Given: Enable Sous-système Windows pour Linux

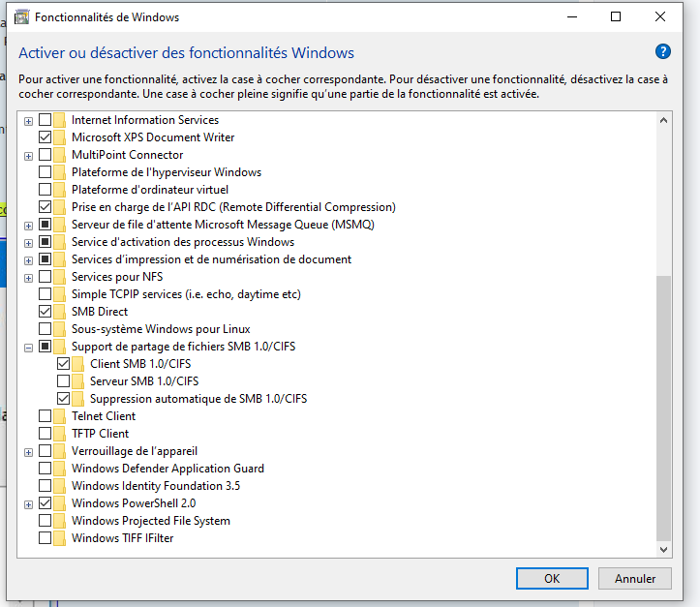Looking at the screenshot, I should coord(46,328).
